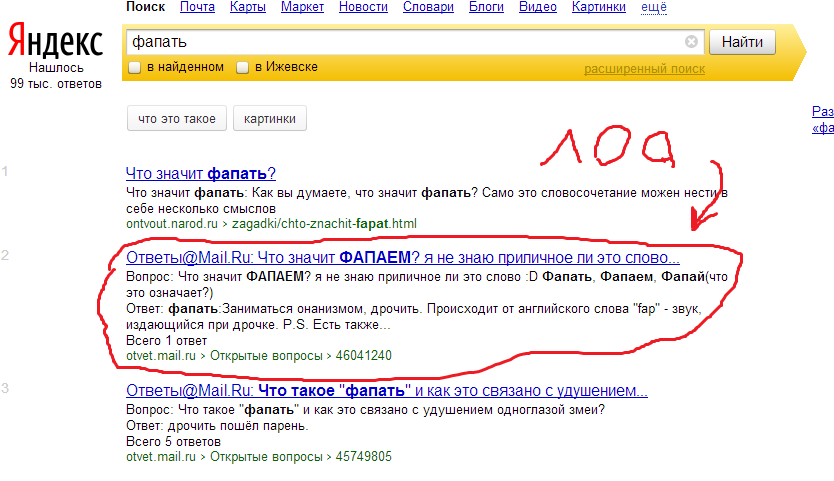Check the 'в найденном' checkbox
The image size is (834, 481).
135,68
